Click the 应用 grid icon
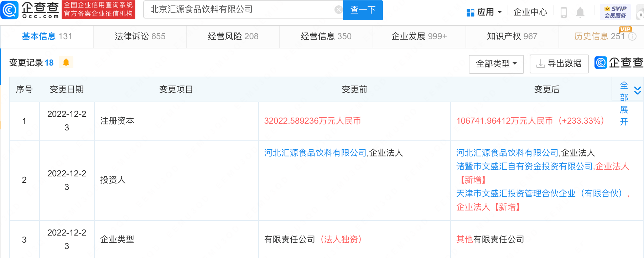The image size is (644, 258). point(470,12)
